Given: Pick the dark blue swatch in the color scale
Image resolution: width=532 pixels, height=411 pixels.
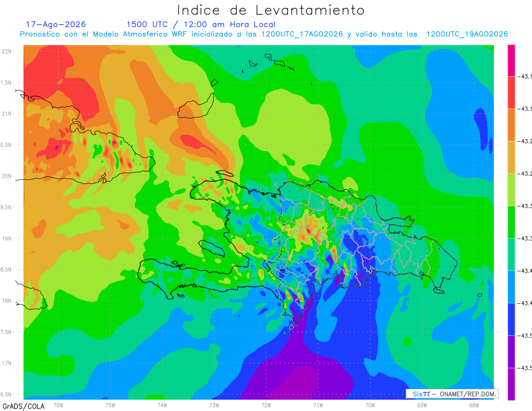Looking at the screenshot, I should [511, 319].
